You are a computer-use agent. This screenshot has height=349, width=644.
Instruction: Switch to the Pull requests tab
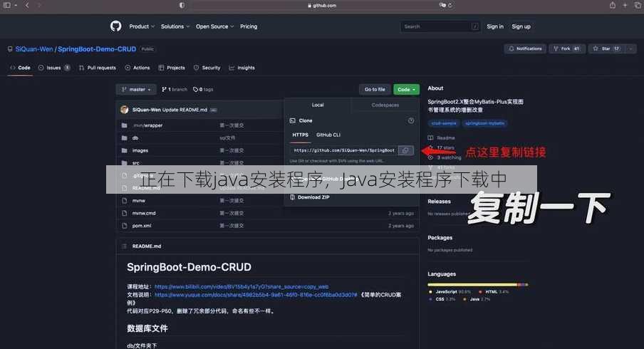[x=98, y=68]
